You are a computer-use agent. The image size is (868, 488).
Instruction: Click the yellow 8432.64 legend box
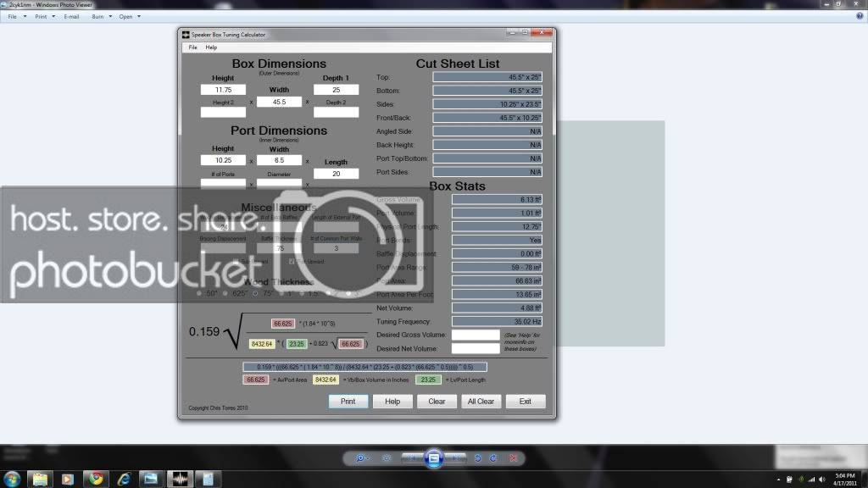pos(325,380)
